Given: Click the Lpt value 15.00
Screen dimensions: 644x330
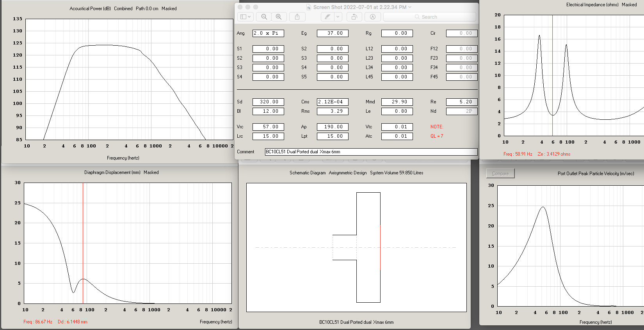Looking at the screenshot, I should [333, 136].
